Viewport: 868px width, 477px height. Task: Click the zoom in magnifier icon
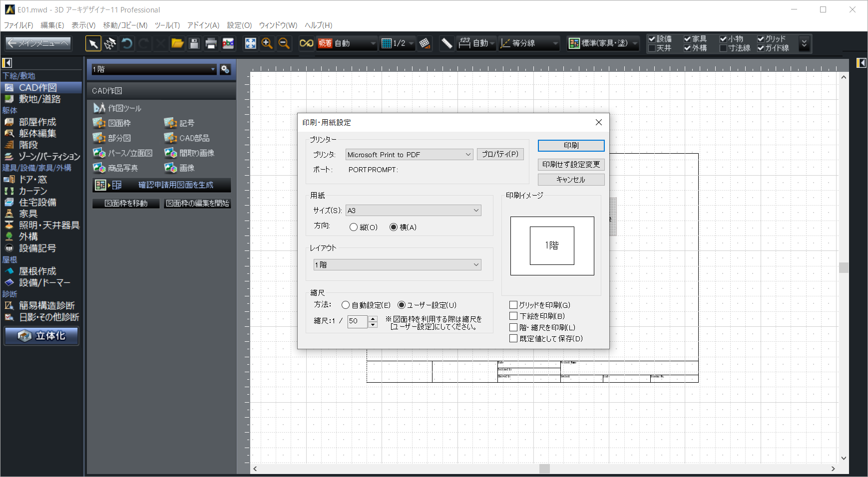[267, 44]
